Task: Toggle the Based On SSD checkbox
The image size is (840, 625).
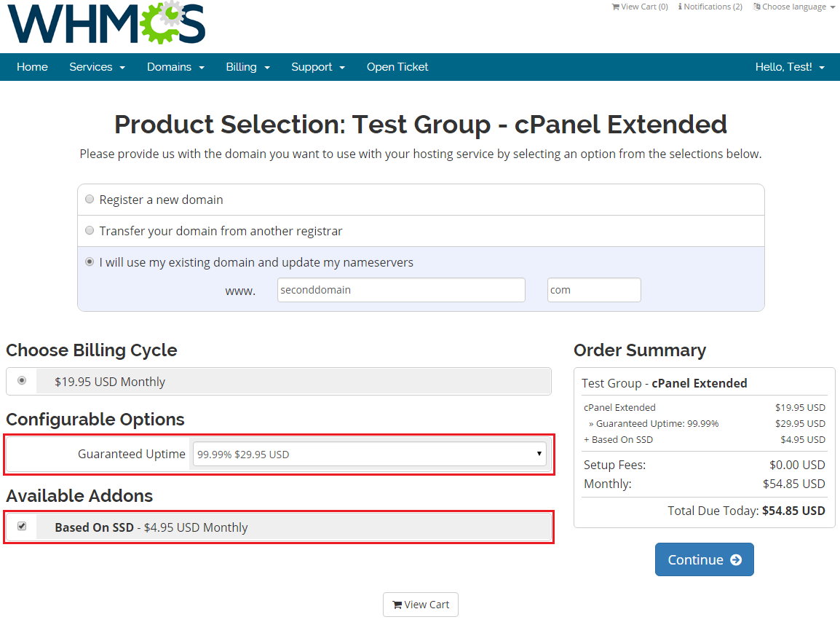Action: coord(22,527)
